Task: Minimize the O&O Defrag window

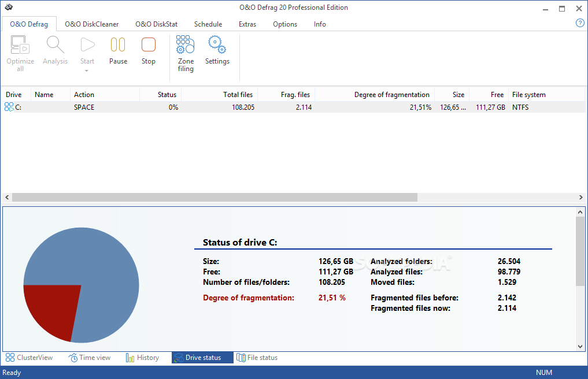Action: tap(546, 9)
